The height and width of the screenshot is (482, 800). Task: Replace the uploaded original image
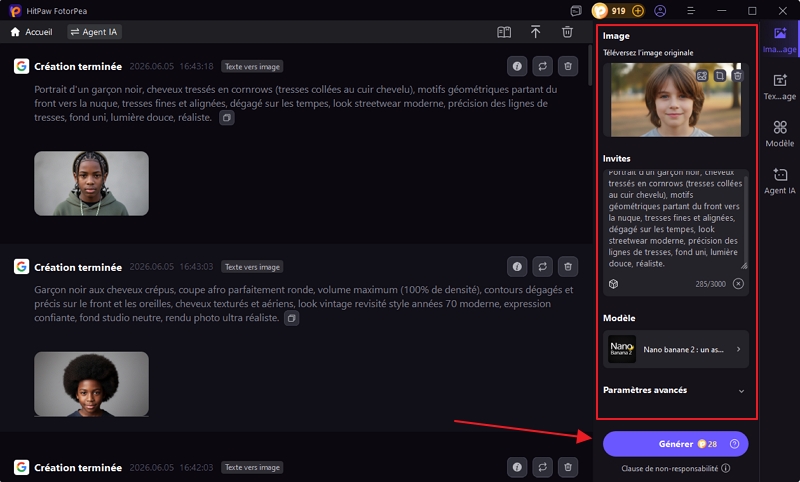pyautogui.click(x=702, y=76)
